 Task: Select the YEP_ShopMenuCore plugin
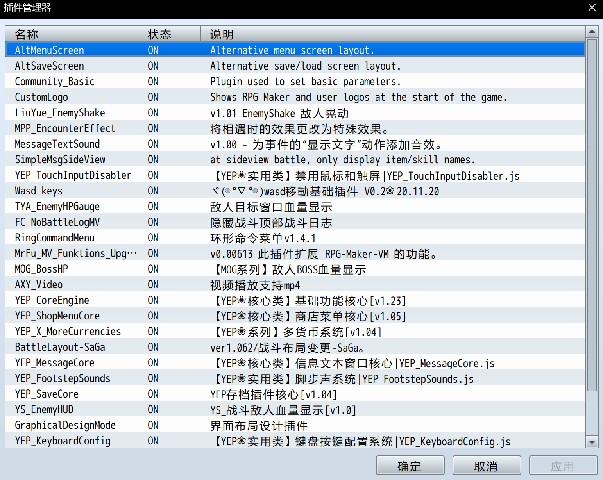[295, 316]
